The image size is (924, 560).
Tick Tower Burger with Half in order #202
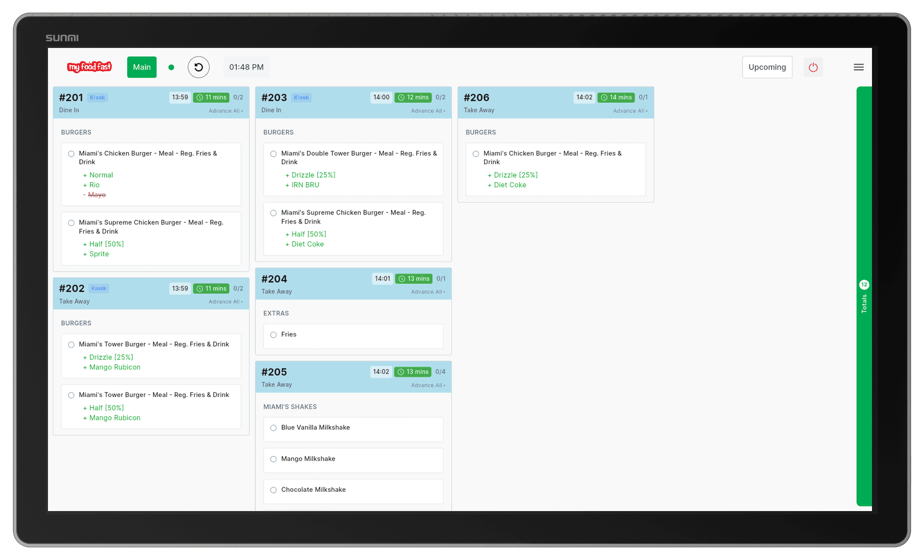(71, 396)
